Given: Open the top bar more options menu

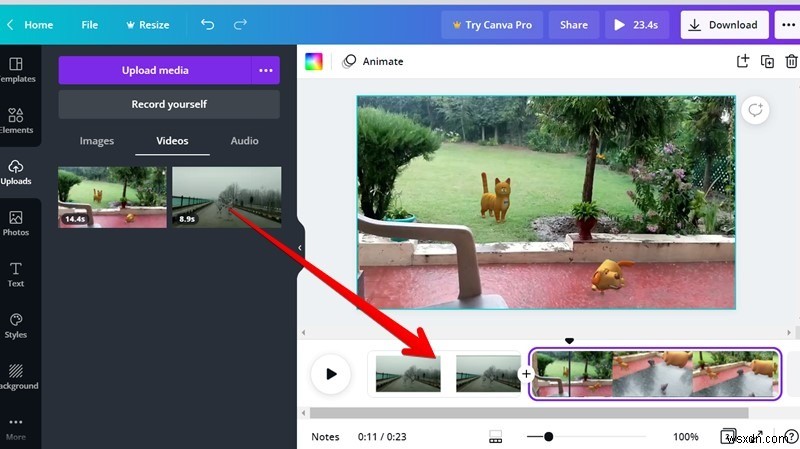Looking at the screenshot, I should [x=788, y=24].
